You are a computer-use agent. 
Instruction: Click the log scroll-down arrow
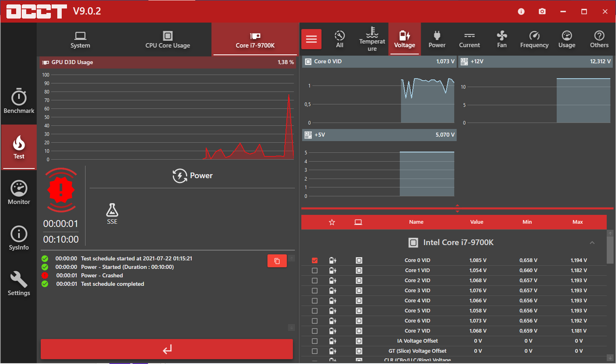291,328
